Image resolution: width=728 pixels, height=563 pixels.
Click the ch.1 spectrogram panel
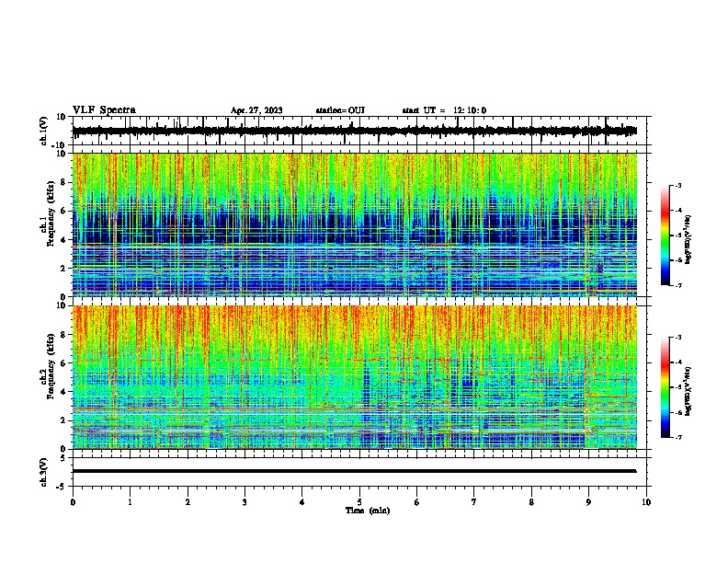point(354,224)
